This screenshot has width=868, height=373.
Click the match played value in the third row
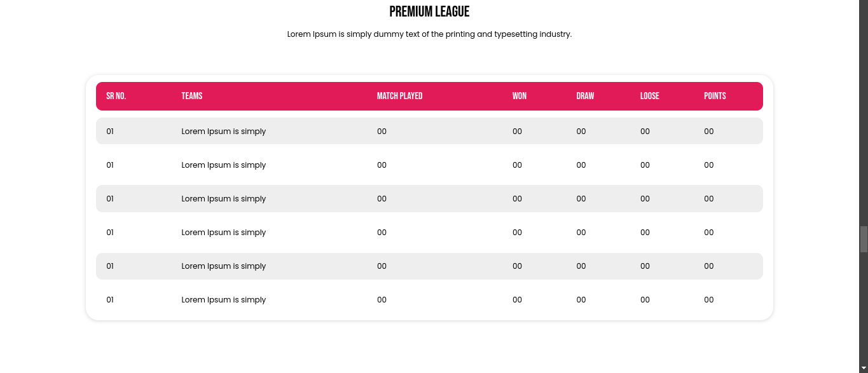(382, 199)
